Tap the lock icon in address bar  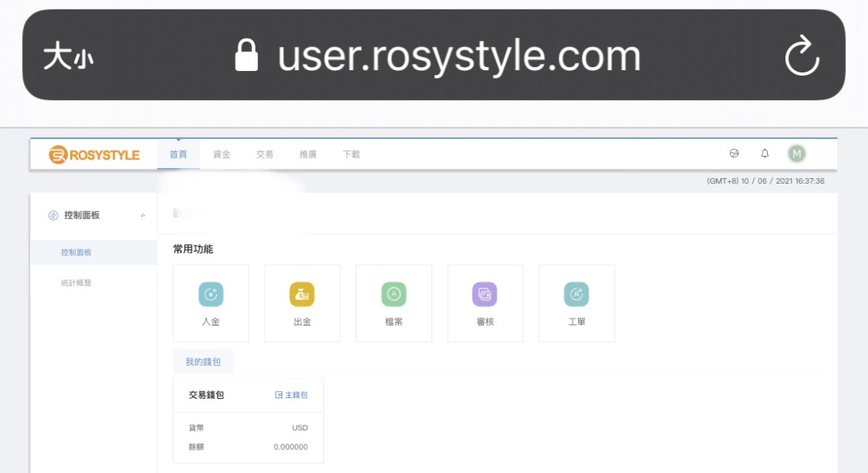pos(247,56)
